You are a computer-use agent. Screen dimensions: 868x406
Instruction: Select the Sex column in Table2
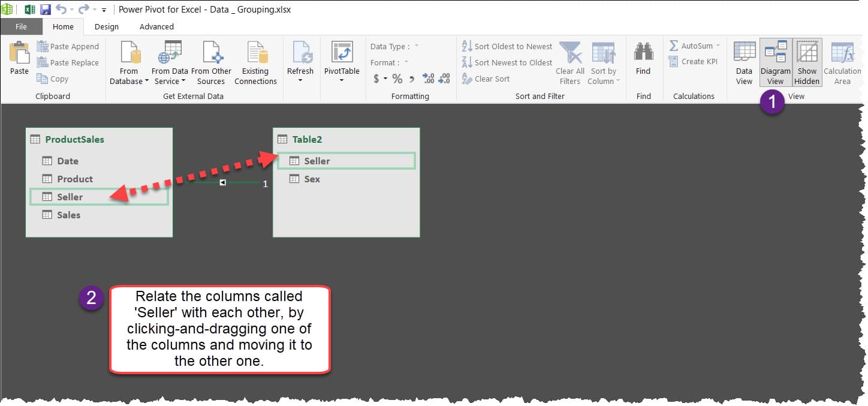tap(312, 179)
